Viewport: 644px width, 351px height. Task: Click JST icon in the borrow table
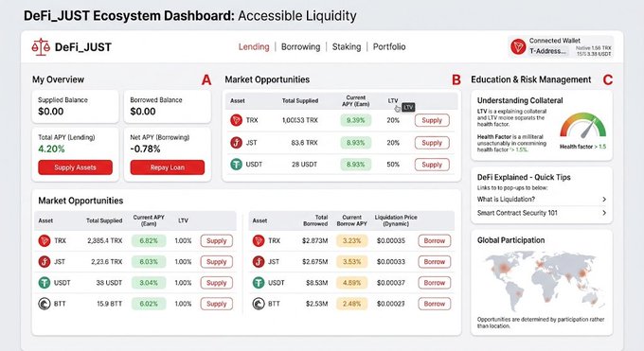pyautogui.click(x=259, y=261)
